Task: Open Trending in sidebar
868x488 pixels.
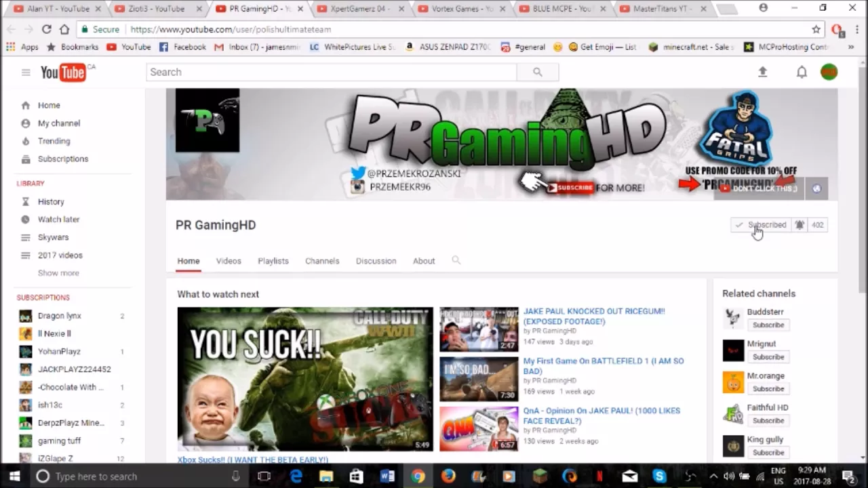Action: (54, 141)
